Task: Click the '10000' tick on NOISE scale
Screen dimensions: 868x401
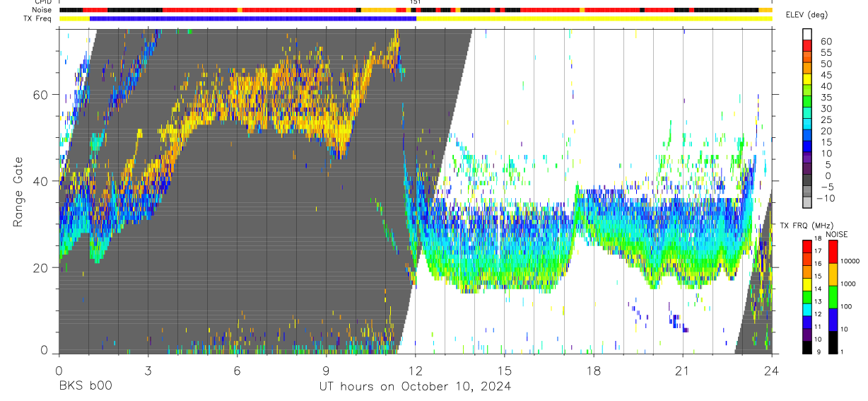Action: (x=850, y=261)
